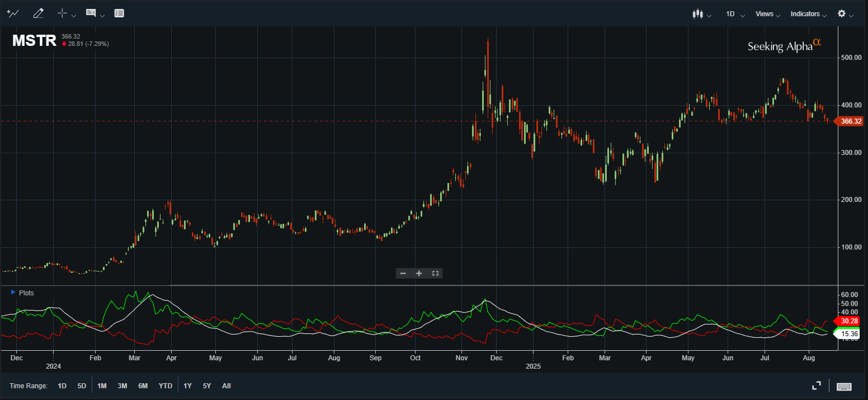Select the 1M time range
Screen dimensions: 868x400
(102, 386)
